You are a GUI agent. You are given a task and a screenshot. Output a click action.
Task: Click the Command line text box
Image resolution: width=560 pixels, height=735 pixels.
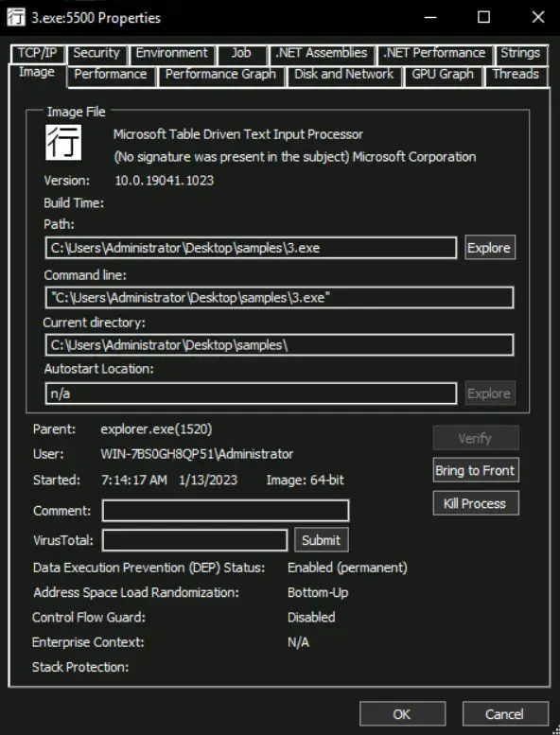tap(279, 298)
